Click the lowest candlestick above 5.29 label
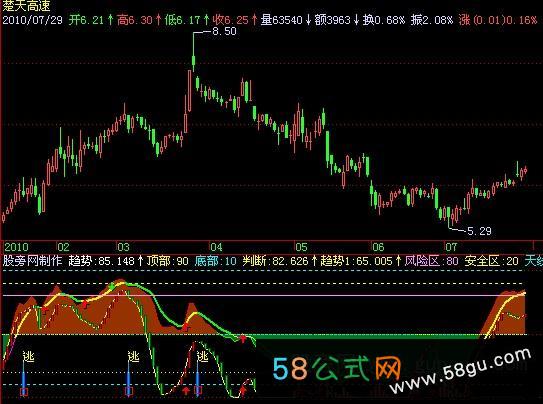This screenshot has height=404, width=543. (x=449, y=216)
